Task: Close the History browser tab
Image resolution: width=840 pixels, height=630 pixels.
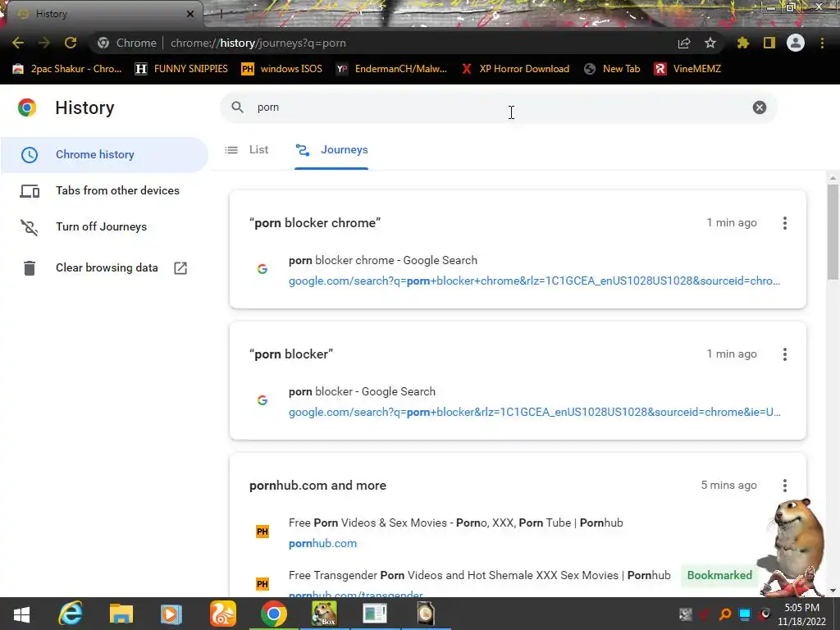Action: (x=190, y=14)
